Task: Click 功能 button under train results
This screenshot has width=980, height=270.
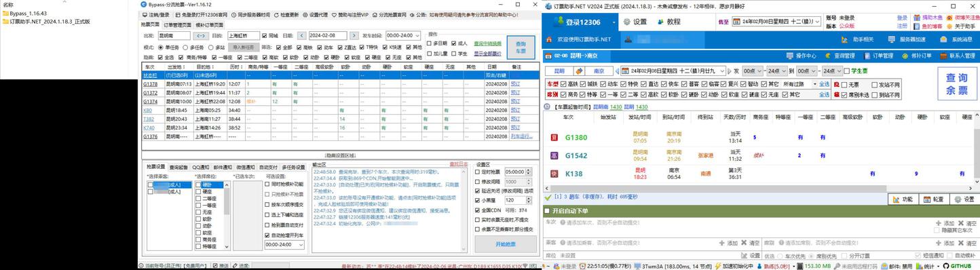Action: [903, 199]
